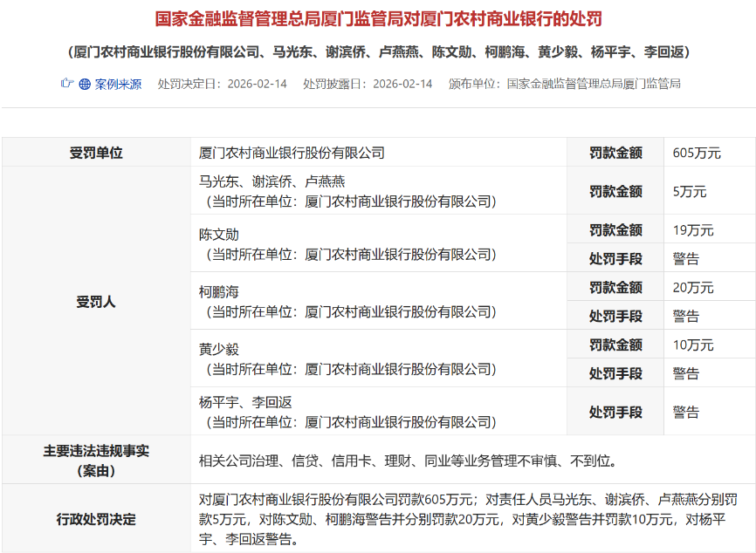Viewport: 756px width, 553px height.
Task: Click the penalty decision paragraph text
Action: tap(468, 519)
